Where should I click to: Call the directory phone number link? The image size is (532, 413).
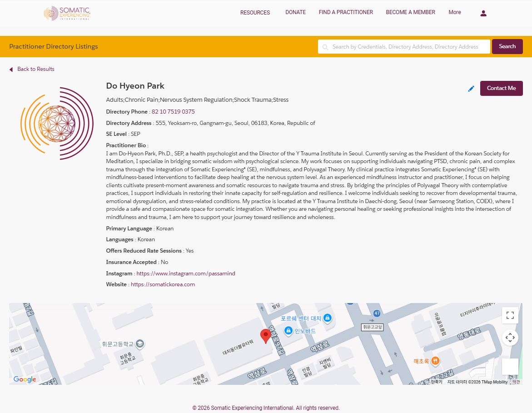point(173,112)
